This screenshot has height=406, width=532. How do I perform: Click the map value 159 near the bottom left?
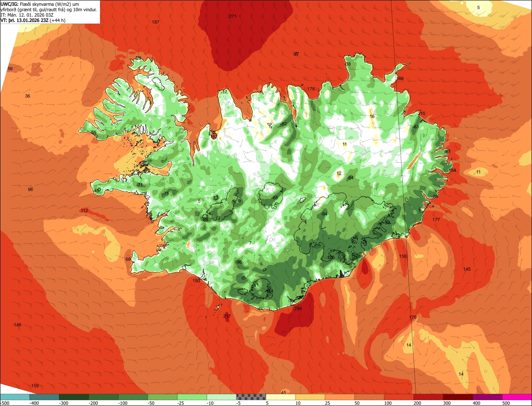click(35, 386)
